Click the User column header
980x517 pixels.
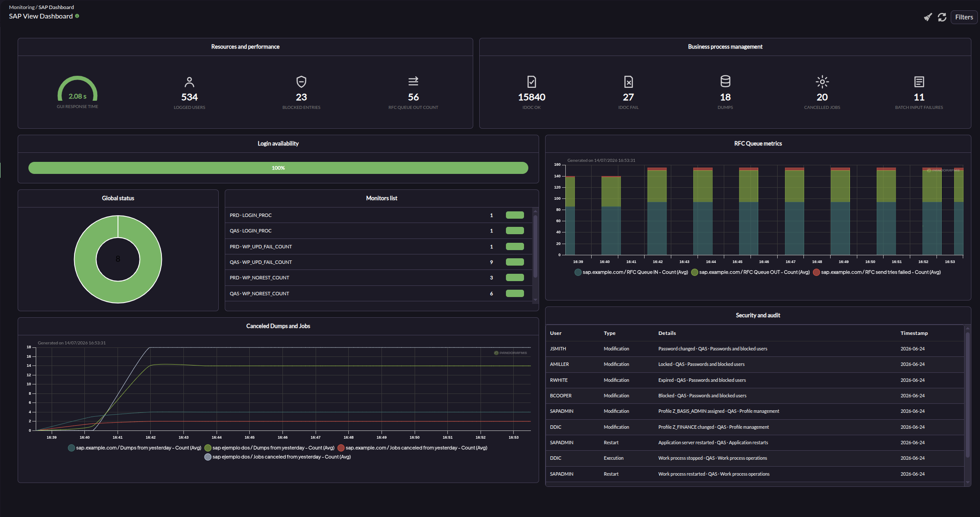(x=555, y=333)
